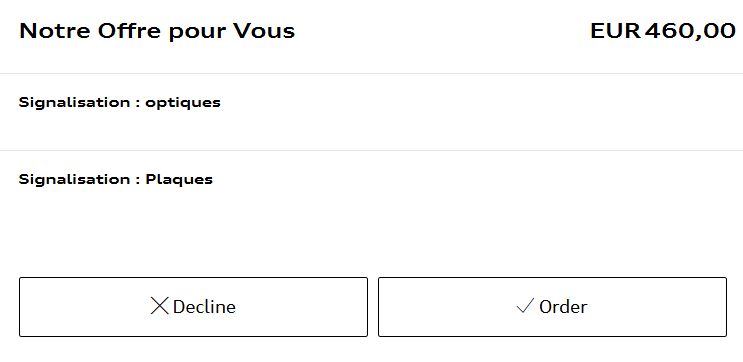Image resolution: width=743 pixels, height=362 pixels.
Task: Click the word Signalisation in optiques row
Action: click(x=74, y=102)
